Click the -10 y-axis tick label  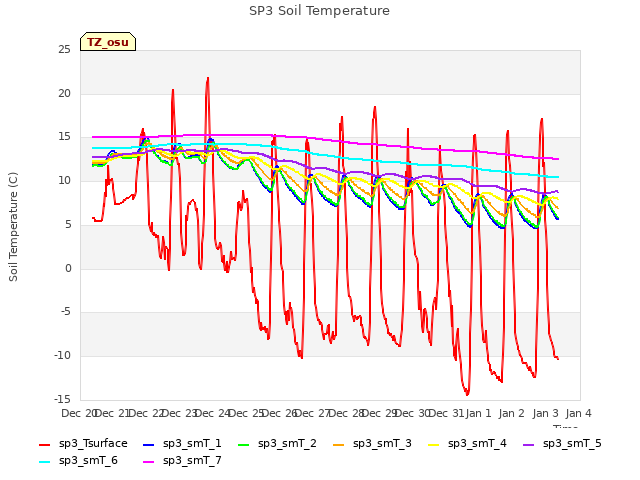click(x=62, y=356)
